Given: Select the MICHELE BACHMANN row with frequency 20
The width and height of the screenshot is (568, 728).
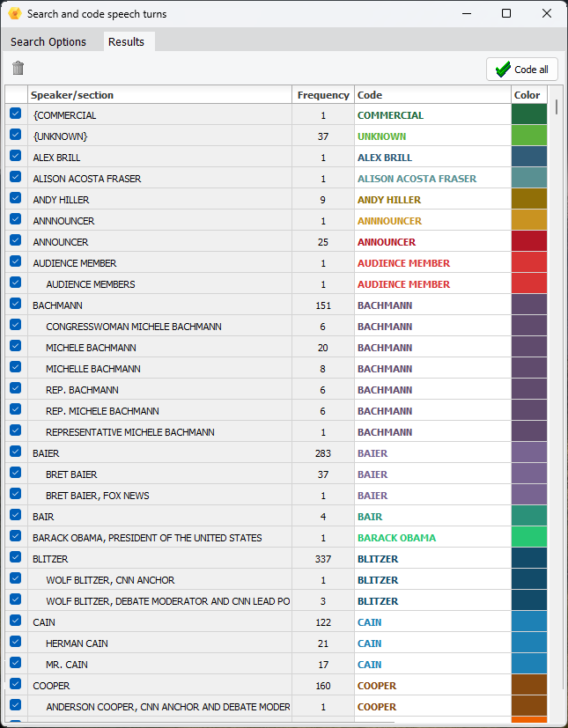Looking at the screenshot, I should click(x=276, y=348).
